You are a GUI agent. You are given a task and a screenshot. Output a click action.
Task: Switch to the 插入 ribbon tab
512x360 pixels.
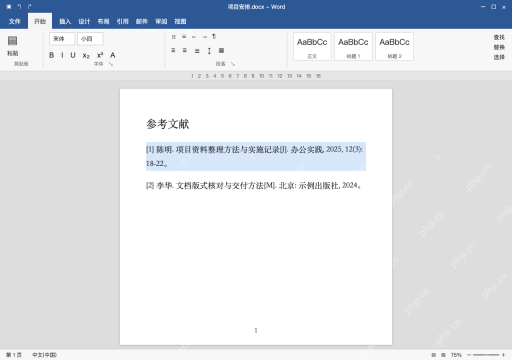point(65,21)
